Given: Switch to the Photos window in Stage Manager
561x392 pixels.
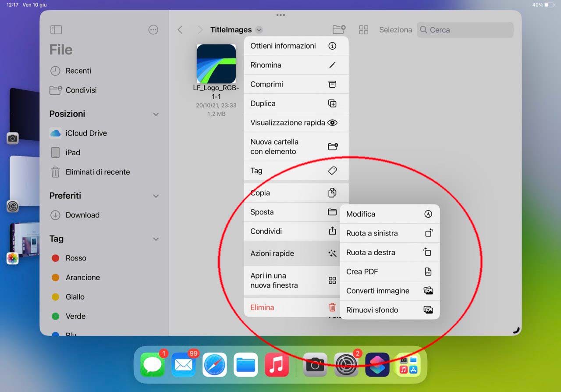Looking at the screenshot, I should coord(24,240).
